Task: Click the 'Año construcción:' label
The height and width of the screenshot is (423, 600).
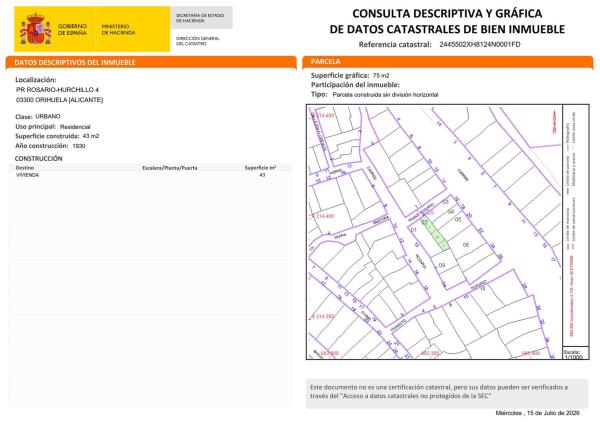Action: point(41,146)
